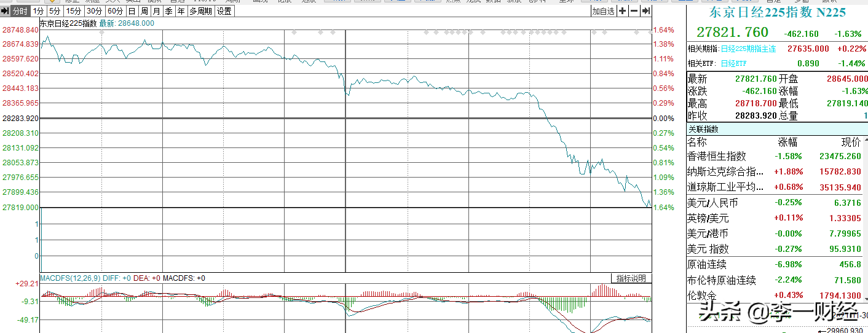Viewport: 868px width, 333px height.
Task: Click the plus zoom-in icon beside 加自选
Action: tap(623, 11)
